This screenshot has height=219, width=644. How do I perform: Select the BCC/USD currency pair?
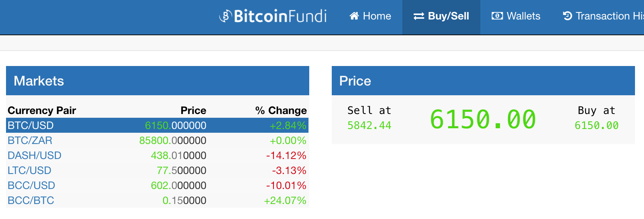(x=32, y=185)
